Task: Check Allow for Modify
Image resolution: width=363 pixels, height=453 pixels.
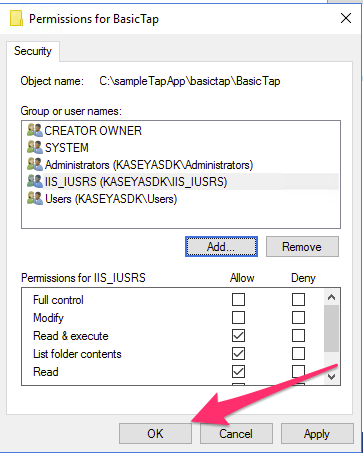Action: click(x=238, y=317)
